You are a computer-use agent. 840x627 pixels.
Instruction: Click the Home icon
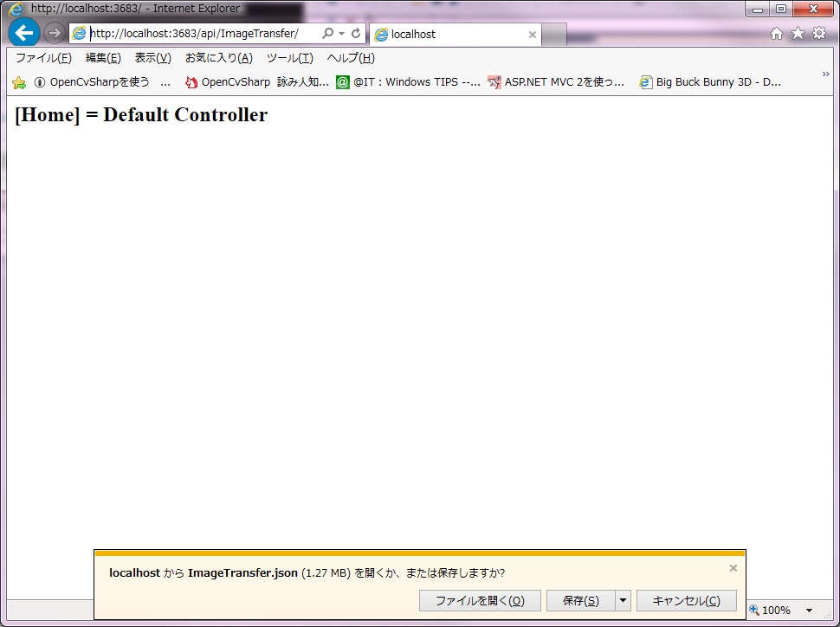click(776, 33)
